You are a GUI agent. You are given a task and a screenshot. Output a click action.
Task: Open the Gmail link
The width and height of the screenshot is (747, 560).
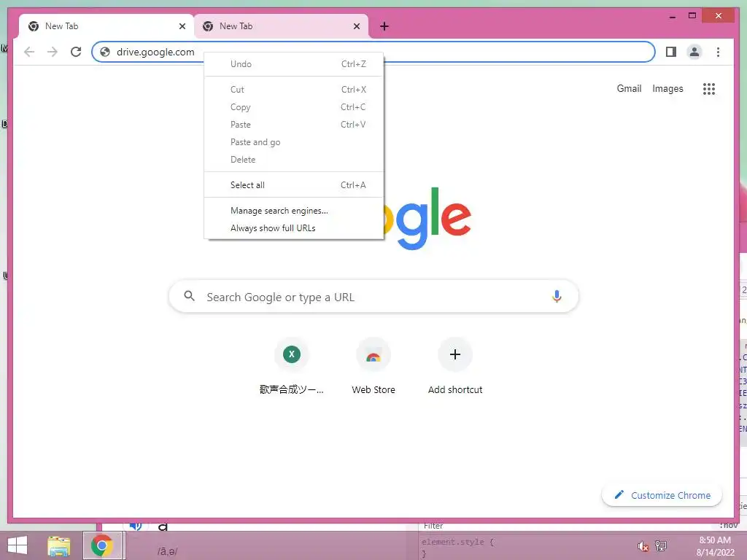[629, 88]
